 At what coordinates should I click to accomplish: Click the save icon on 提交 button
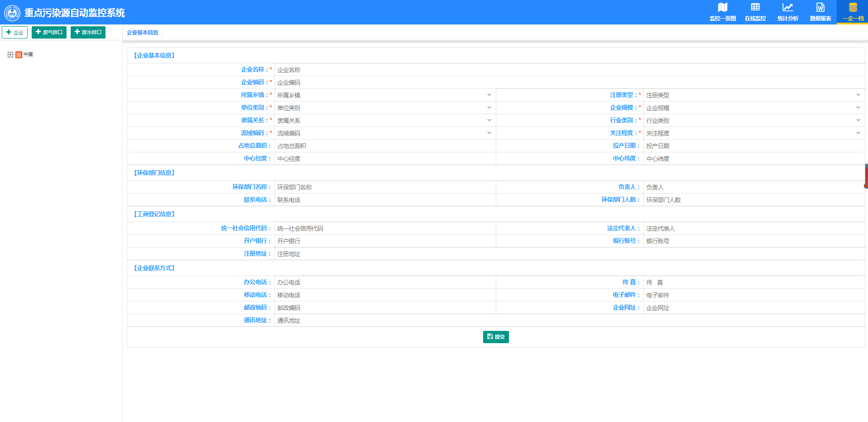click(x=489, y=337)
